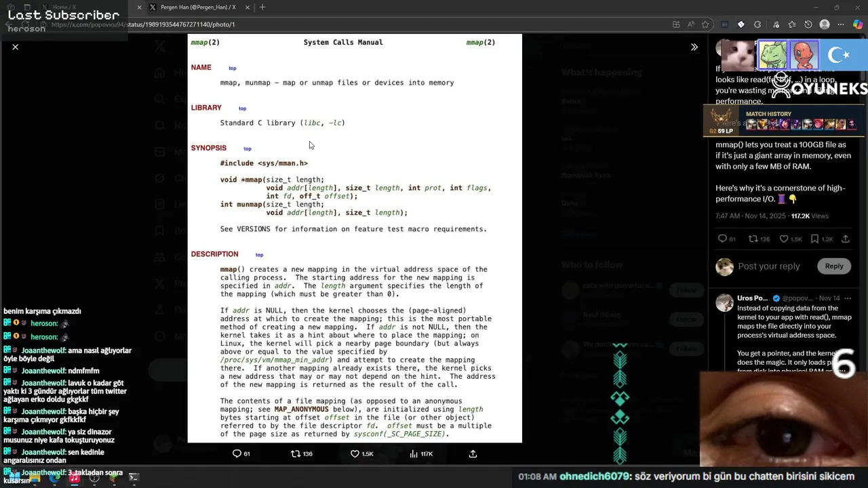Like the tweet using the 1.5K heart icon in the tweet panel

point(784,239)
